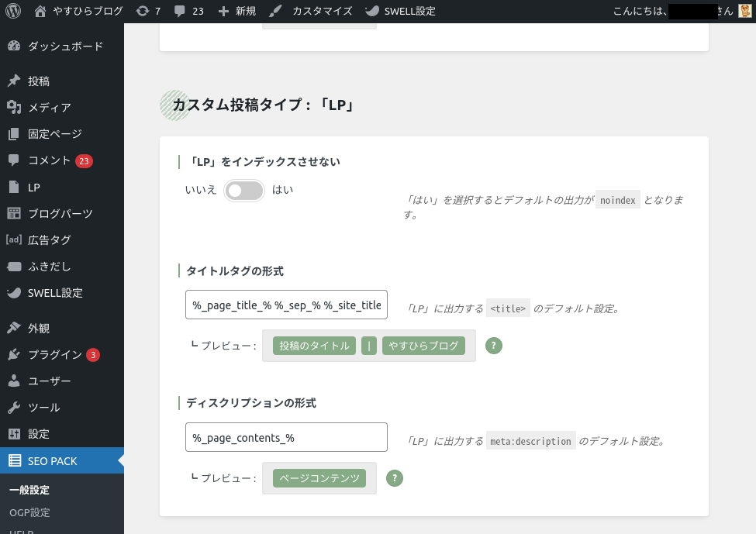The width and height of the screenshot is (756, 534).
Task: Click the help icon beside description preview
Action: point(395,478)
